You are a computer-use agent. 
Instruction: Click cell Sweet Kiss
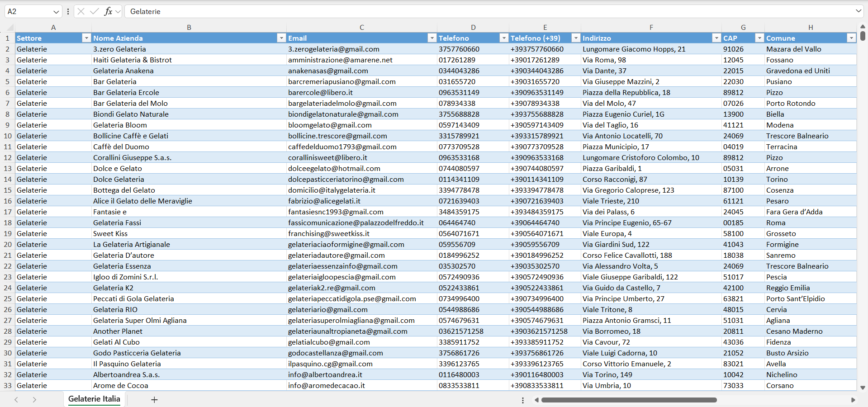tap(189, 233)
